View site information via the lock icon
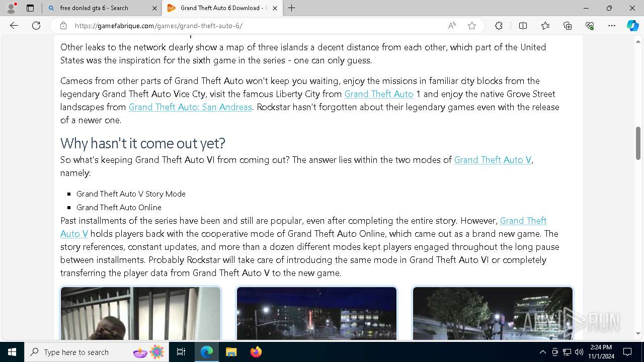644x362 pixels. click(x=63, y=26)
